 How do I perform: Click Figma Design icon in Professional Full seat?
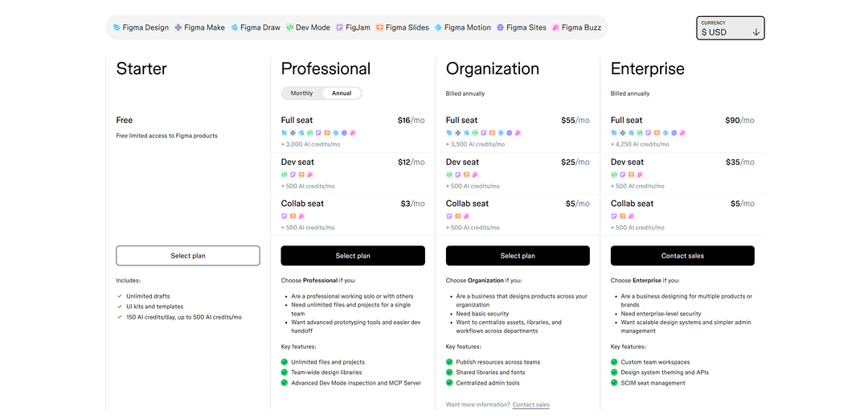point(285,133)
